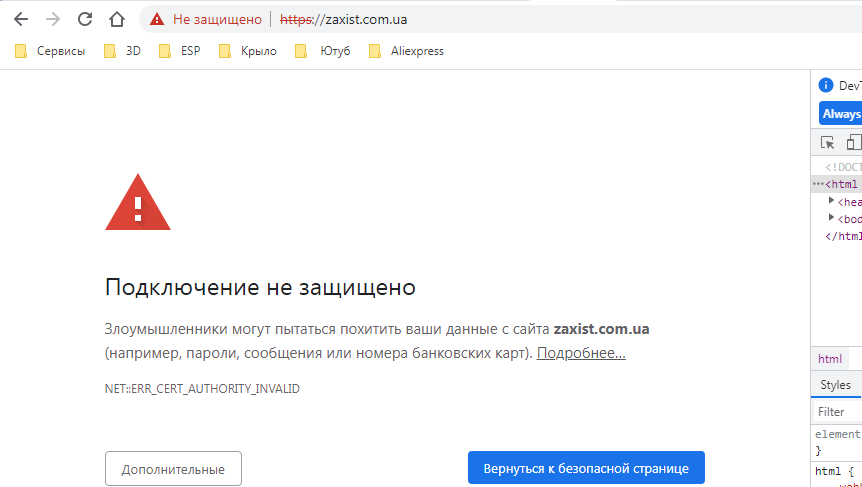Activate DevTools inspect element picker
This screenshot has height=487, width=862.
tap(828, 143)
